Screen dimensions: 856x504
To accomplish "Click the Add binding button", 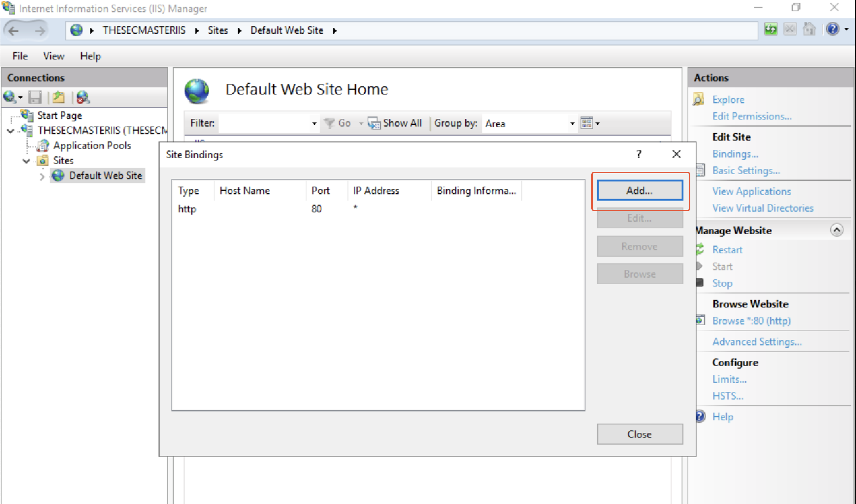I will pos(639,190).
